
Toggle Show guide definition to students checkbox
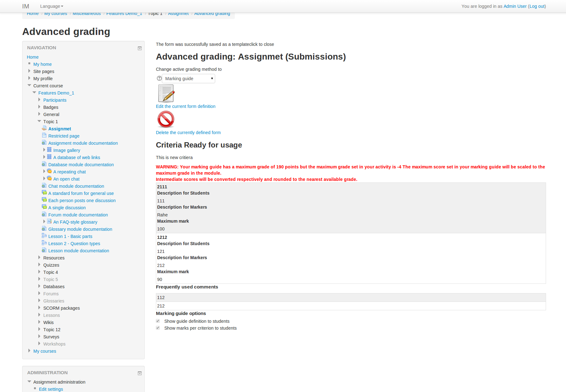pos(158,321)
